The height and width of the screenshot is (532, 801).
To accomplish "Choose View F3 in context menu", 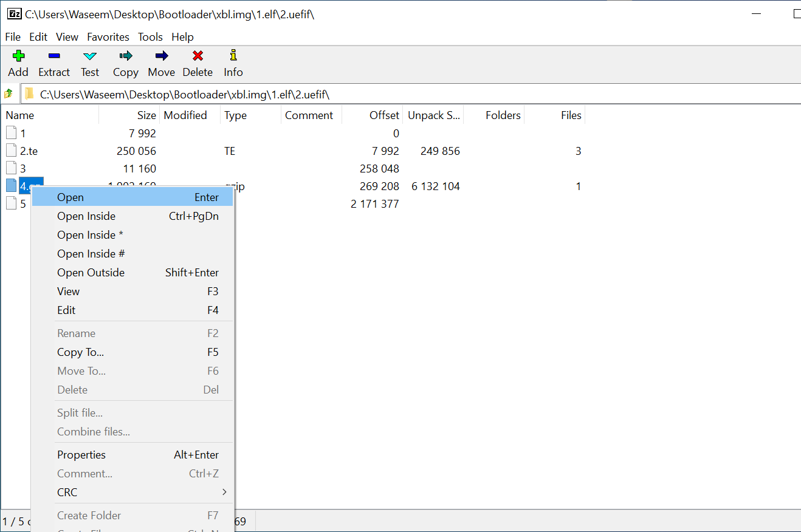I will [132, 291].
